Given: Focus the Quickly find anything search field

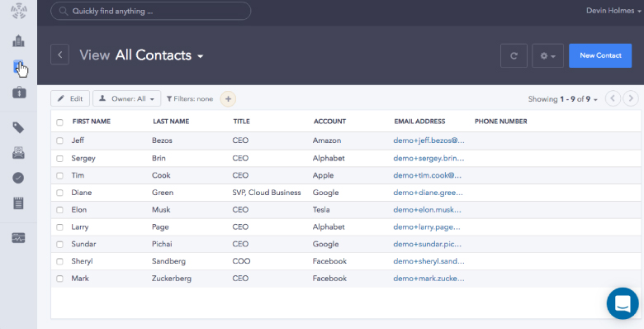Looking at the screenshot, I should (151, 11).
